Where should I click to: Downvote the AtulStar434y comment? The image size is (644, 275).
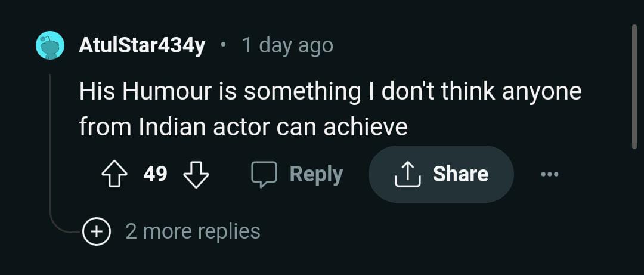196,174
